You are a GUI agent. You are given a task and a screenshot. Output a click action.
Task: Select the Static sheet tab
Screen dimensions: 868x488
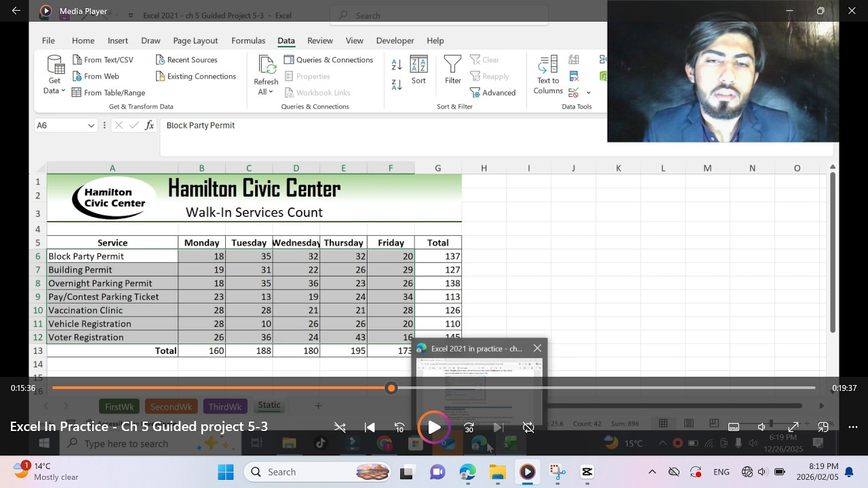tap(269, 405)
